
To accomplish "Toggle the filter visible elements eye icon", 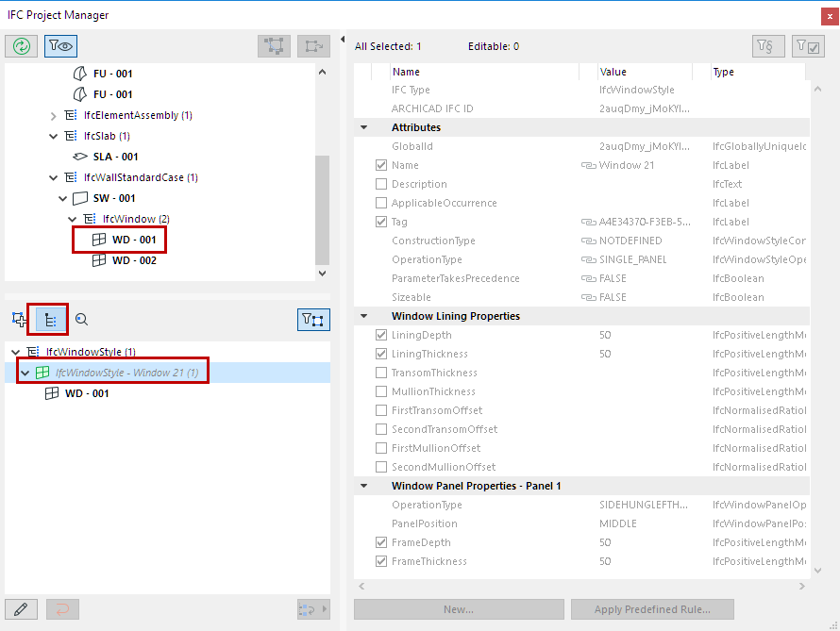I will click(x=60, y=46).
